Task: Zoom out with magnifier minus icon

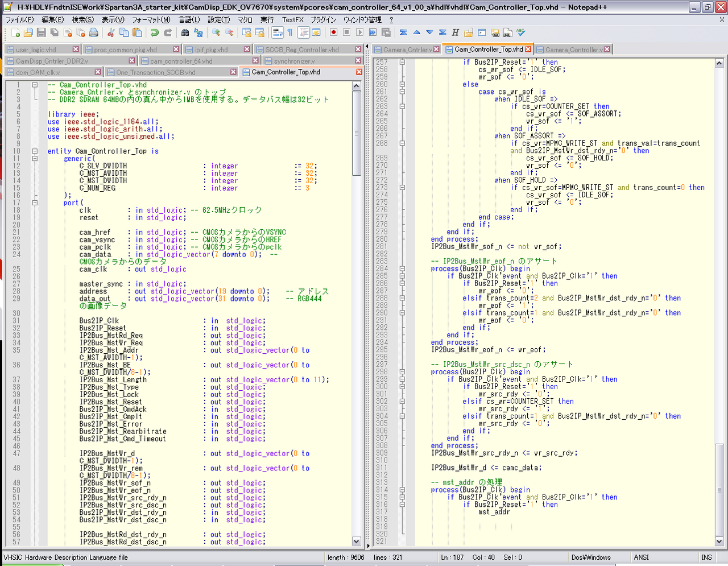Action: 229,32
